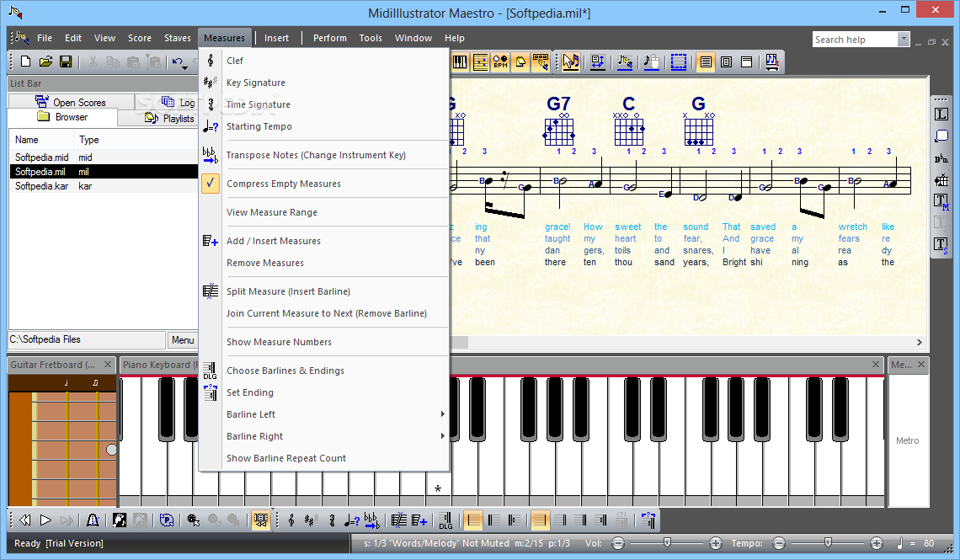Toggle the highlighted scroll mode icon in bottom toolbar
The height and width of the screenshot is (560, 960).
pos(261,520)
